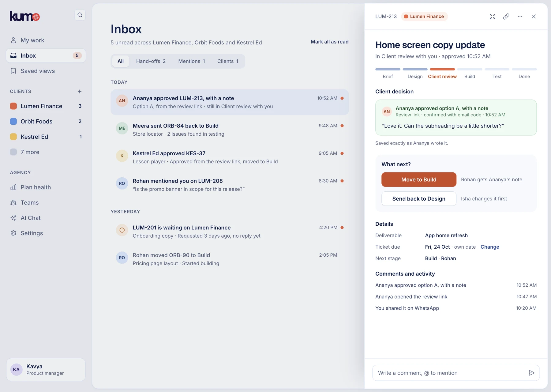Click the Change link for ticket due date
Image resolution: width=551 pixels, height=392 pixels.
(x=490, y=247)
